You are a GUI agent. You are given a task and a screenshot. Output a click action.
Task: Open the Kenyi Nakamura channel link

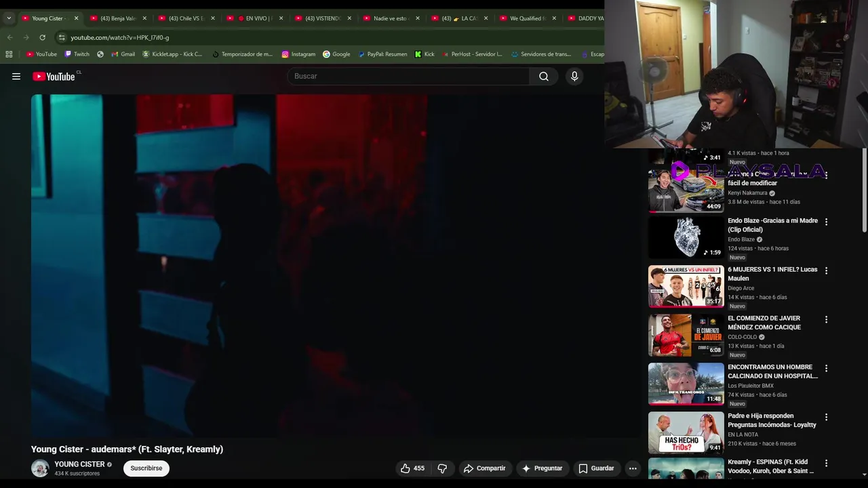[x=747, y=193]
